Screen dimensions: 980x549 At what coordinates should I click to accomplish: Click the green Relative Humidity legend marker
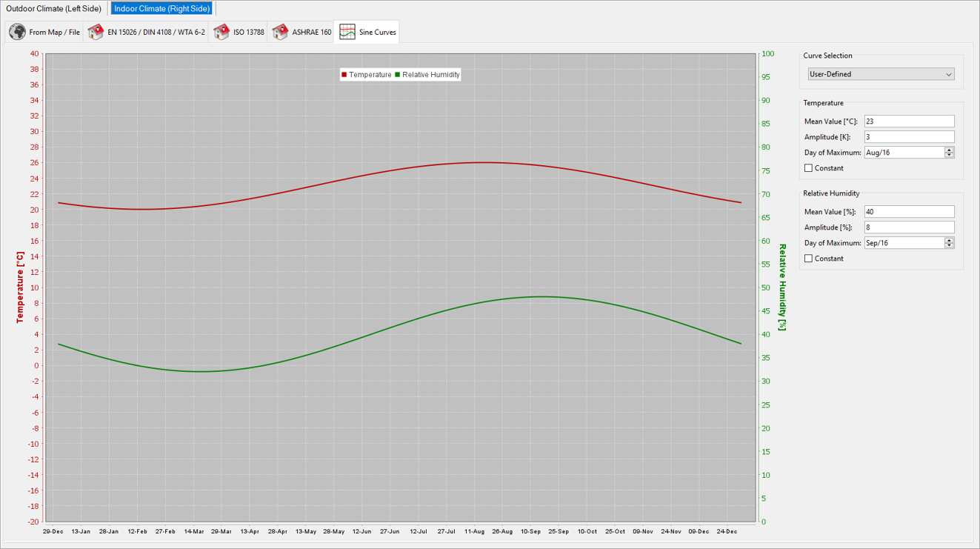[398, 75]
